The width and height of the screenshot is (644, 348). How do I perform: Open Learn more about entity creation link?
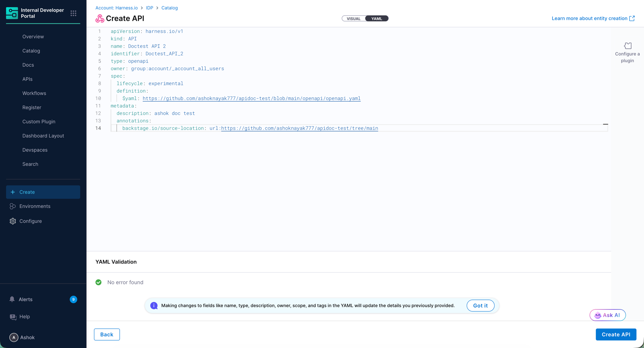click(x=593, y=18)
